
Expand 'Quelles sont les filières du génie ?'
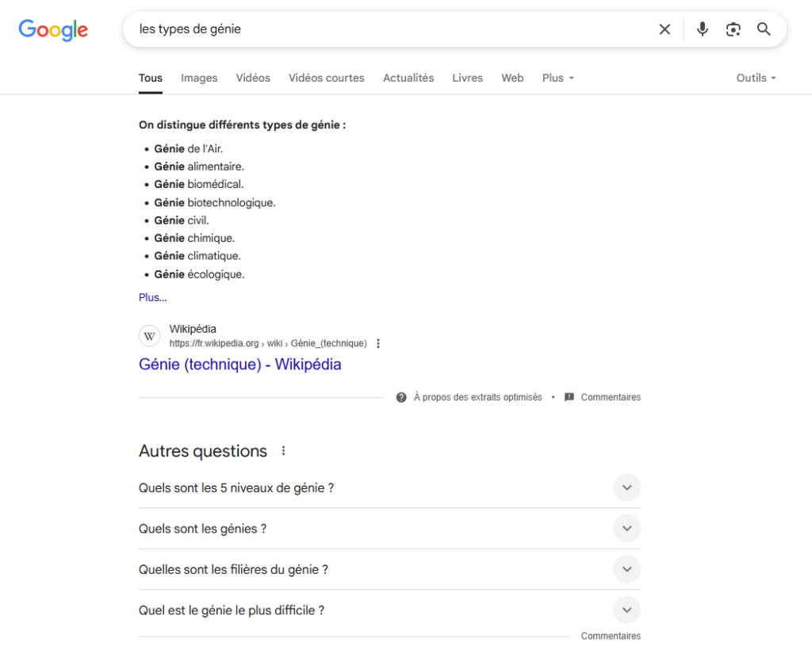pyautogui.click(x=389, y=569)
